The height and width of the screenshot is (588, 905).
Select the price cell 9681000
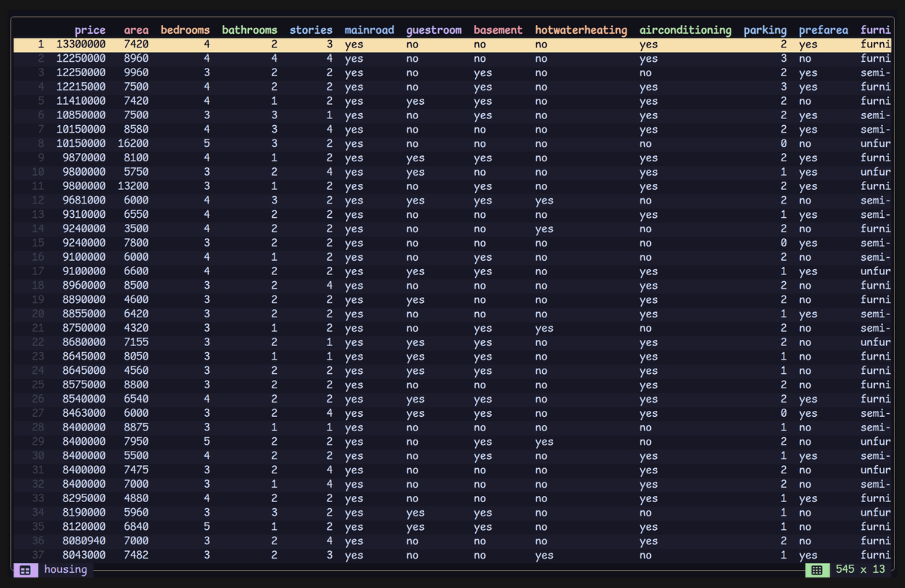(x=84, y=201)
